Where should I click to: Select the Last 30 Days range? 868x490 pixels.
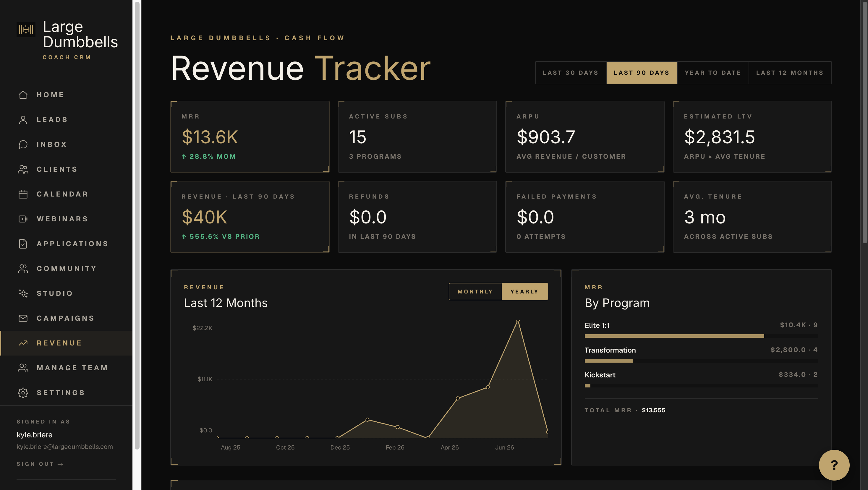[x=571, y=73]
